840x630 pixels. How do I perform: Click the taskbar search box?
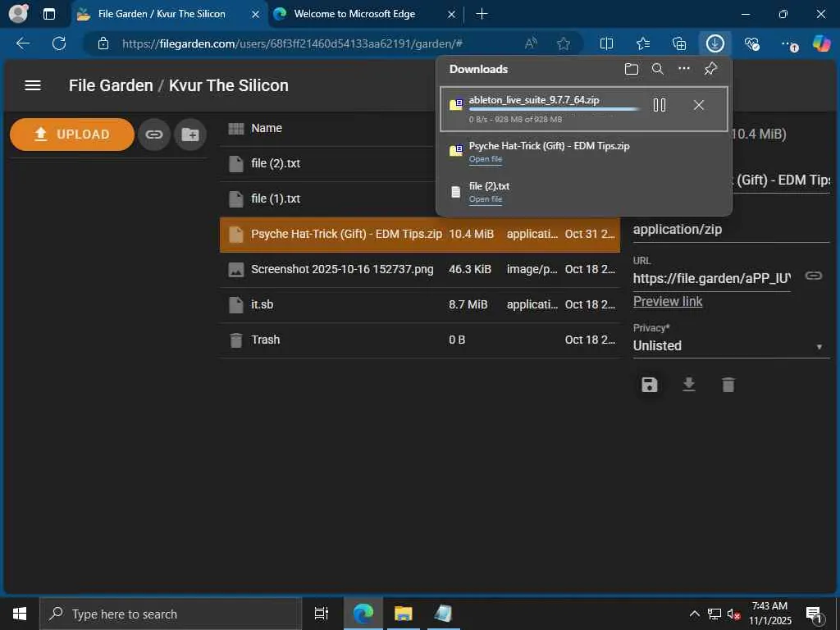tap(171, 614)
